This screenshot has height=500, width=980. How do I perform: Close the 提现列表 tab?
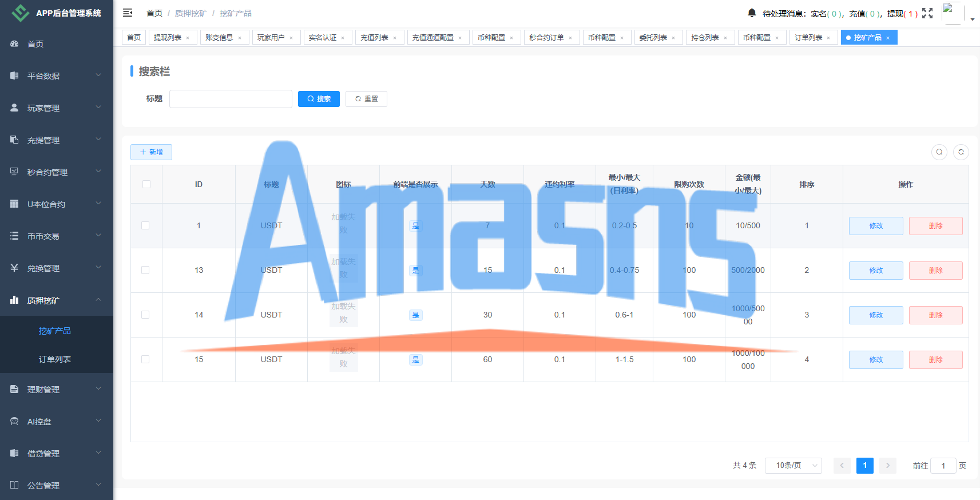tap(188, 38)
